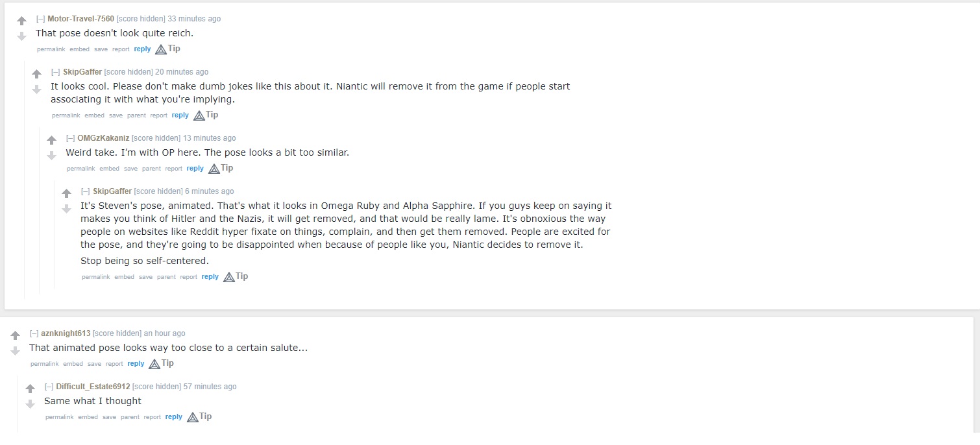
Task: Downvote Difficult_Estate6912's comment
Action: click(30, 404)
